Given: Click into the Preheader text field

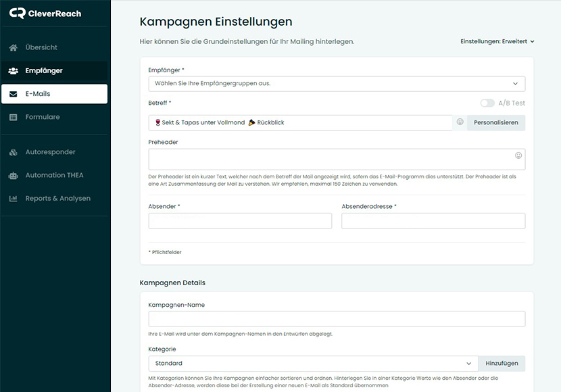Looking at the screenshot, I should pyautogui.click(x=337, y=159).
